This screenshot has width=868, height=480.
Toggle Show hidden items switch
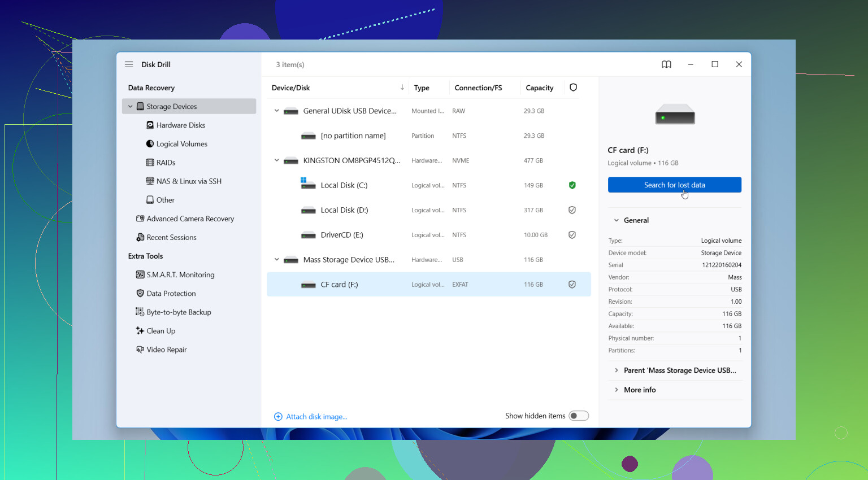tap(579, 416)
